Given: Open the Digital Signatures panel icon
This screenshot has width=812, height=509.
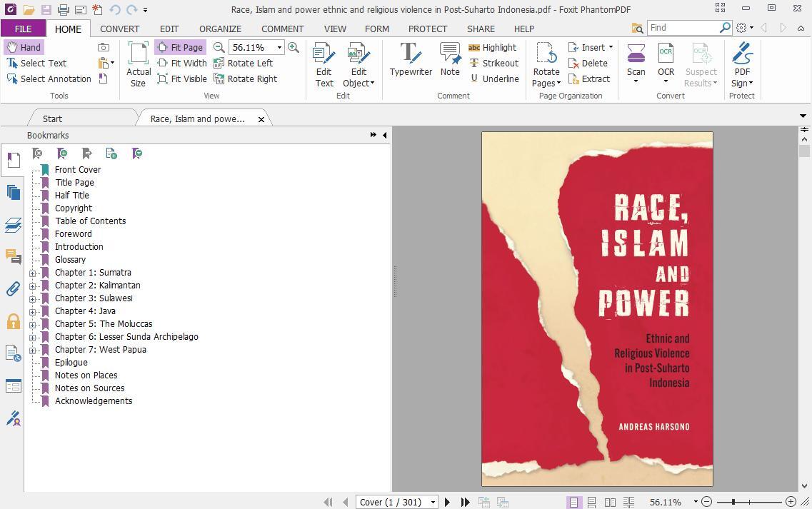Looking at the screenshot, I should coord(14,418).
